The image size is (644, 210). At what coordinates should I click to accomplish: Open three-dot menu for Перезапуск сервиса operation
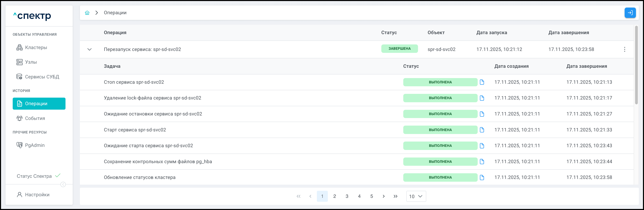click(624, 49)
